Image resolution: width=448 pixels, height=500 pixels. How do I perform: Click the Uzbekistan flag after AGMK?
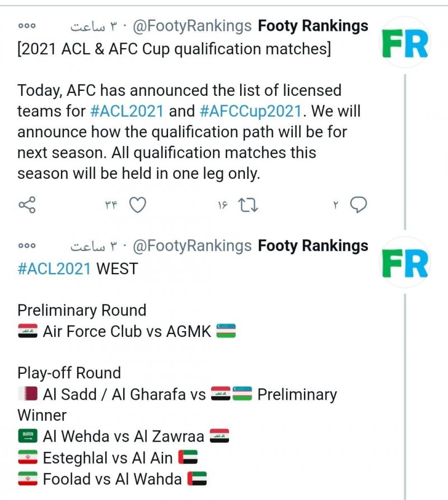[x=226, y=331]
